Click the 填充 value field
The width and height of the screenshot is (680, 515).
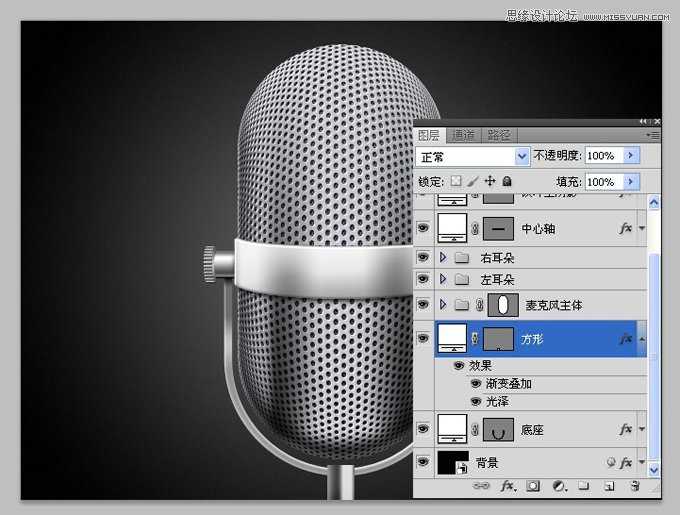click(604, 181)
